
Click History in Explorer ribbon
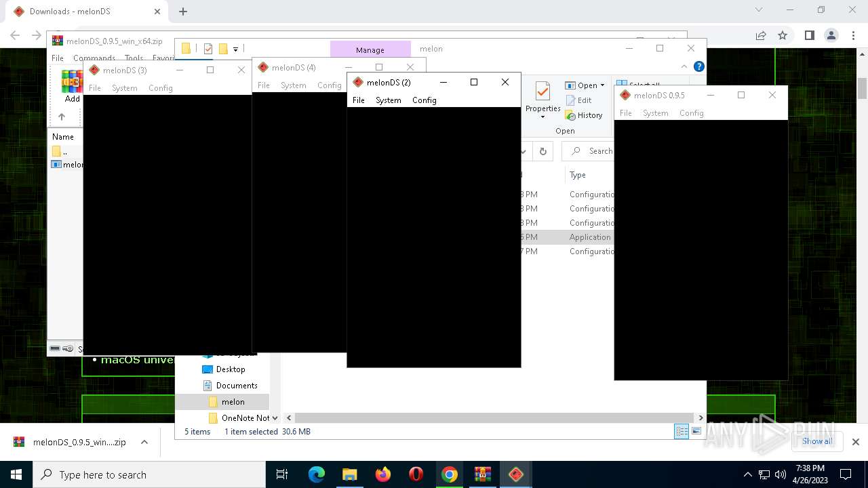coord(585,115)
